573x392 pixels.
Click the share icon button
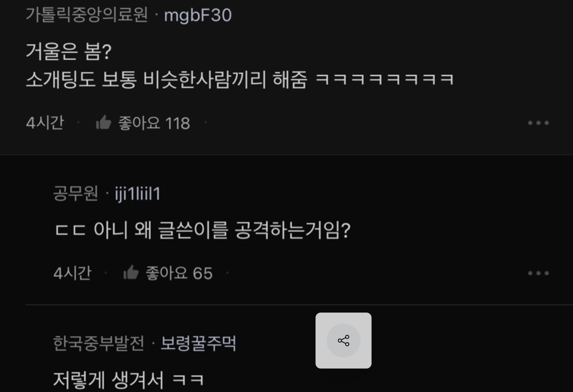pyautogui.click(x=343, y=341)
